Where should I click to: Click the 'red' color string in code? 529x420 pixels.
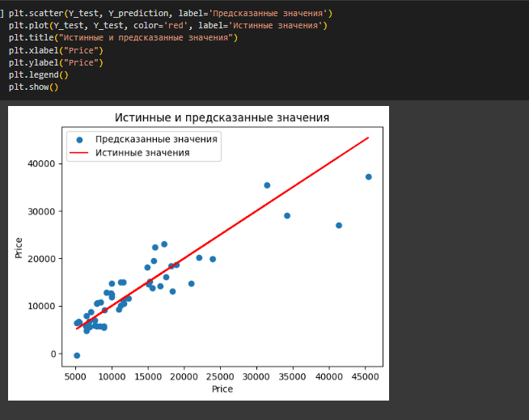pyautogui.click(x=176, y=26)
